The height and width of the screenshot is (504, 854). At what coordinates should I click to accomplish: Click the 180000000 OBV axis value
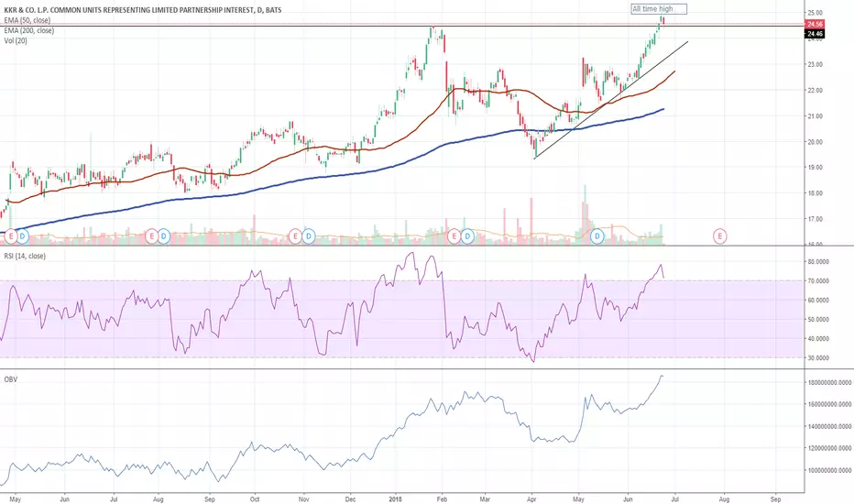[829, 382]
